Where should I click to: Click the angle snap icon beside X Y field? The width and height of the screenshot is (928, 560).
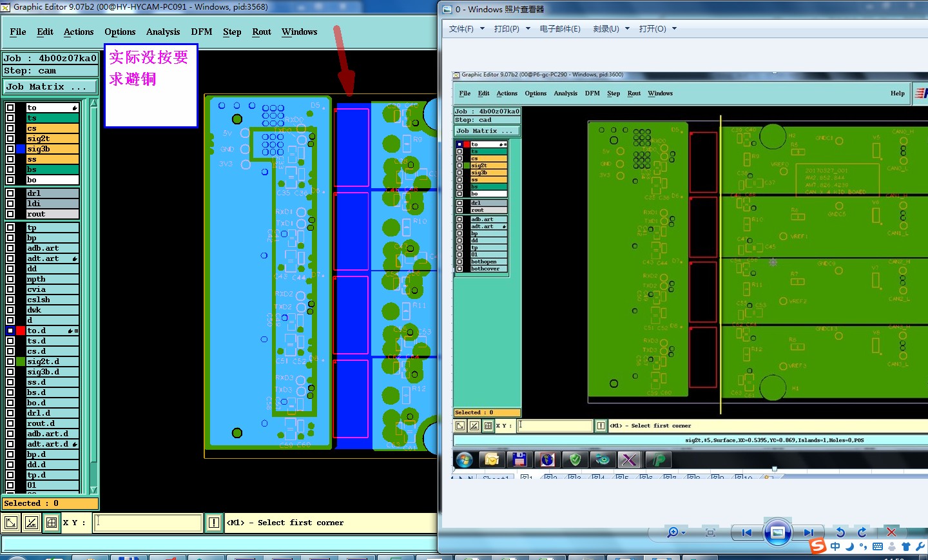(x=31, y=523)
